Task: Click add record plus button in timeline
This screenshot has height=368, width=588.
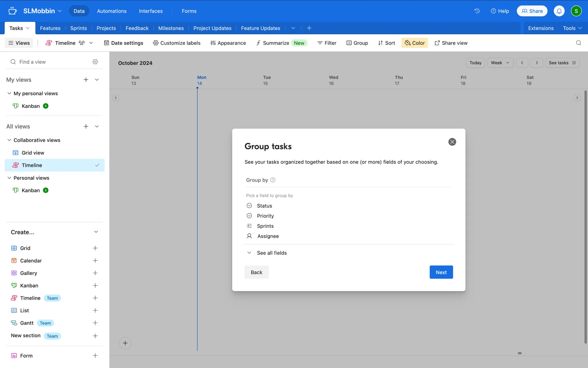Action: [x=125, y=343]
